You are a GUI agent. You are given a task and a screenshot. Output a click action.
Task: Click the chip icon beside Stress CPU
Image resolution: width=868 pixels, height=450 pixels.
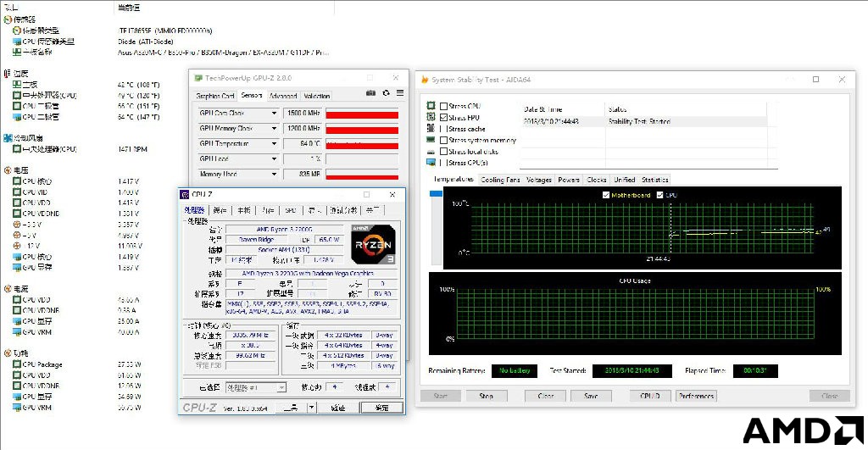[x=431, y=105]
